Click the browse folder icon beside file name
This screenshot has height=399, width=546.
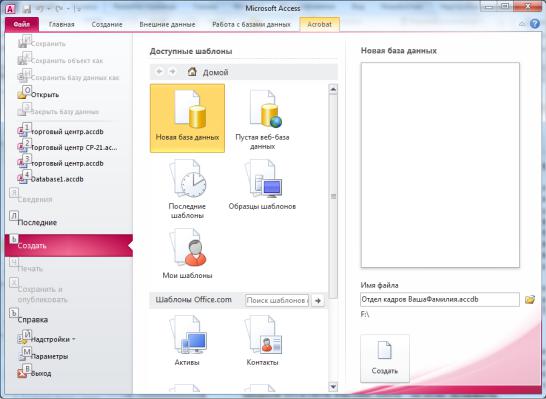(x=530, y=299)
